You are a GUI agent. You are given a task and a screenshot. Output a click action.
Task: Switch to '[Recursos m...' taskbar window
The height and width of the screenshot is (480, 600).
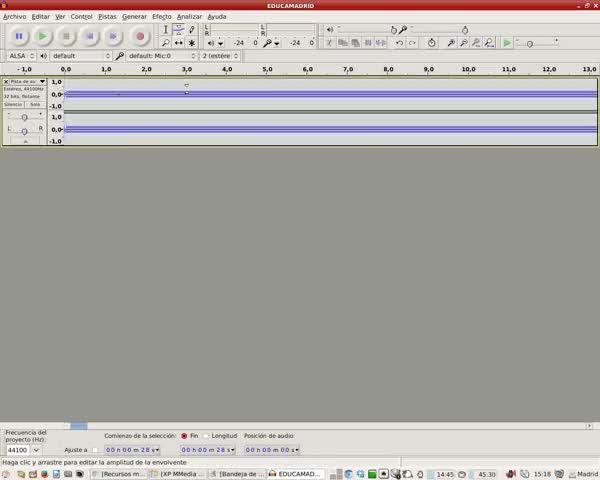point(119,474)
